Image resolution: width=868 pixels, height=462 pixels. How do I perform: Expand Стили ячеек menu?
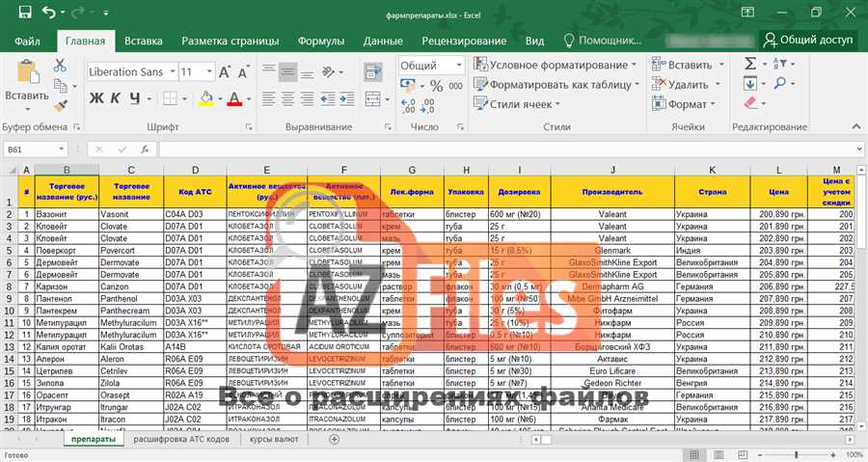point(517,104)
